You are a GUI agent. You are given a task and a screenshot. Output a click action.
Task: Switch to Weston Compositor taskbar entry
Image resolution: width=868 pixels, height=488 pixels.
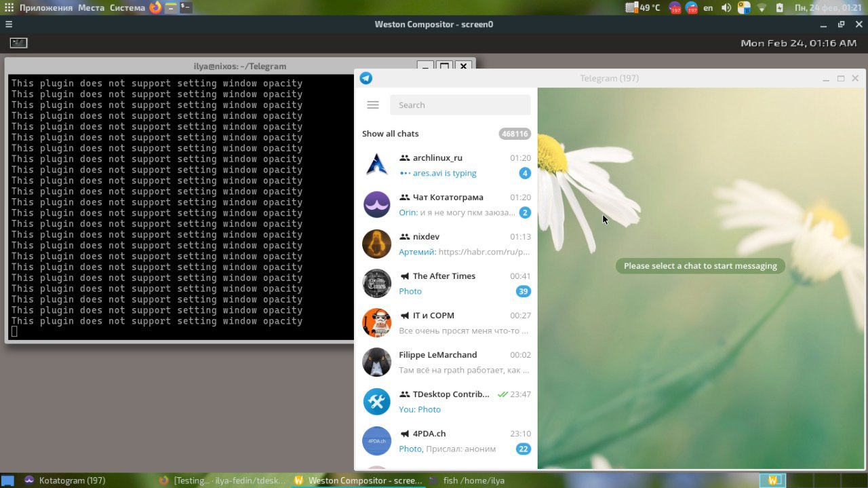click(357, 480)
